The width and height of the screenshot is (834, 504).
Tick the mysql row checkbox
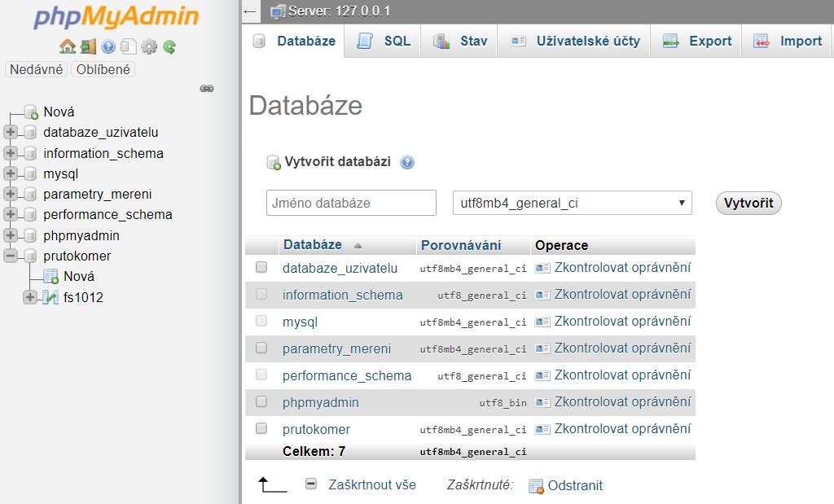pos(261,321)
